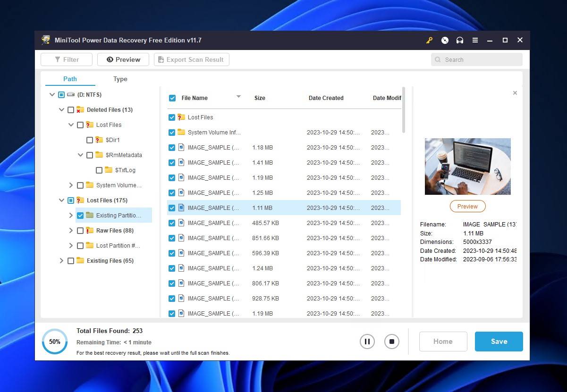Image resolution: width=567 pixels, height=392 pixels.
Task: Click the search magnifier icon
Action: 438,60
